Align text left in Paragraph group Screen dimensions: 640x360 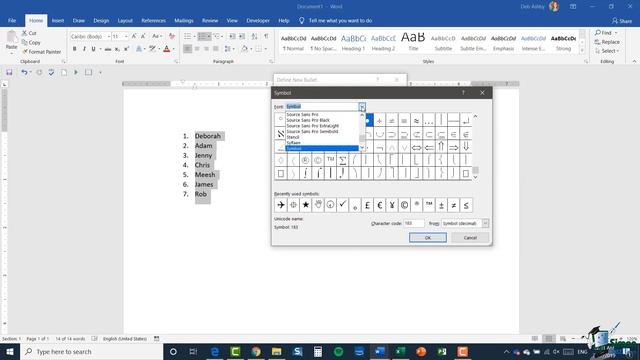pos(187,49)
